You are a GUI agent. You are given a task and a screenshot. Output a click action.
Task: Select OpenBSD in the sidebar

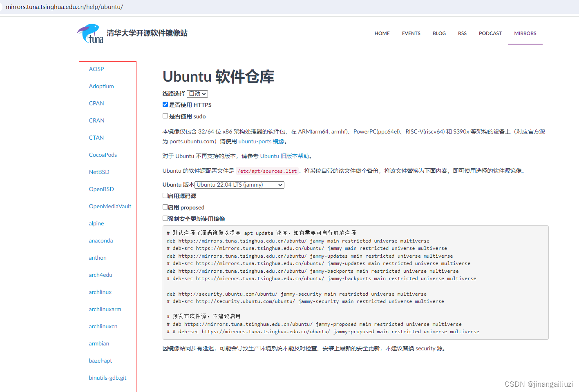click(101, 189)
